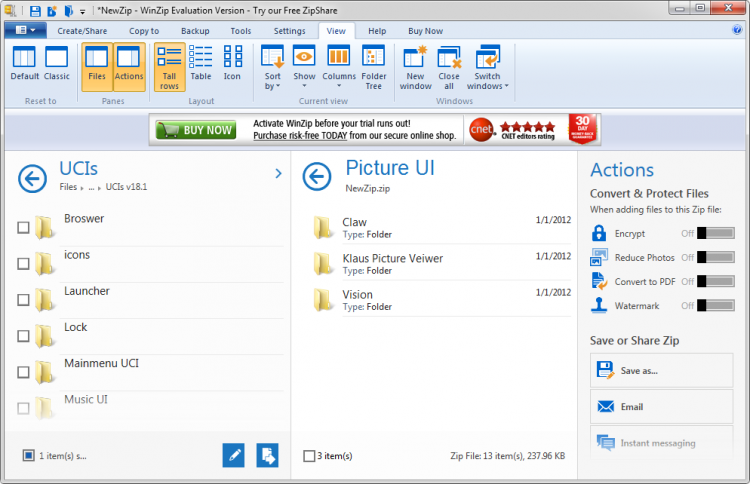Open the Create/Share ribbon tab
This screenshot has height=484, width=750.
click(82, 31)
